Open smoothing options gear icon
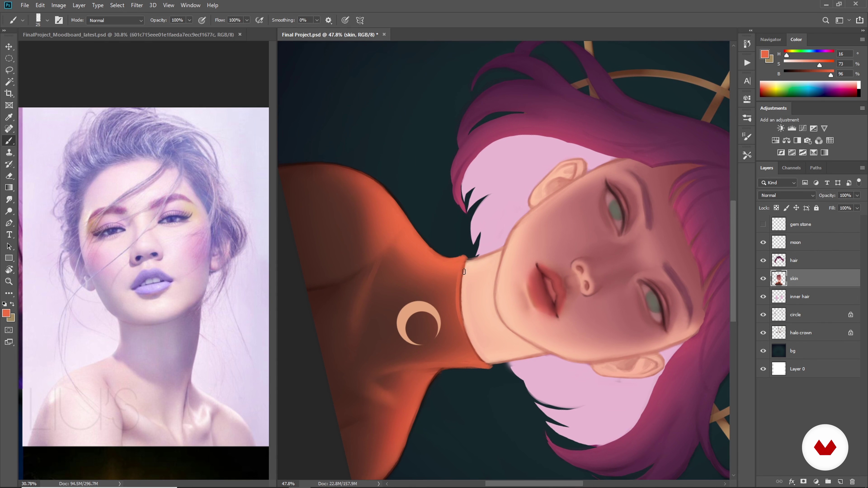The height and width of the screenshot is (488, 868). 328,20
